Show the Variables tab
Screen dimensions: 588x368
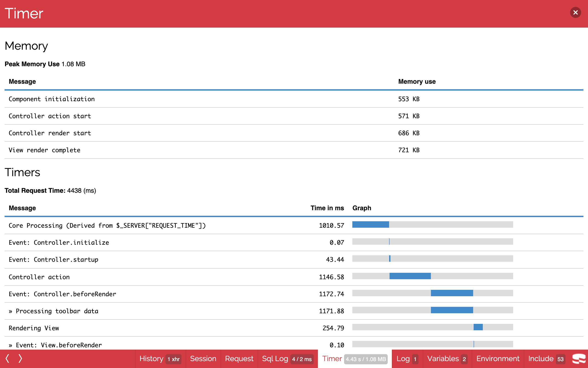point(447,359)
